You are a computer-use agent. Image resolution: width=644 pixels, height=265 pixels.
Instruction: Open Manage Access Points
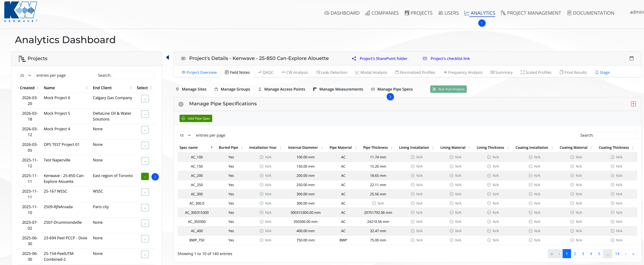click(x=282, y=89)
